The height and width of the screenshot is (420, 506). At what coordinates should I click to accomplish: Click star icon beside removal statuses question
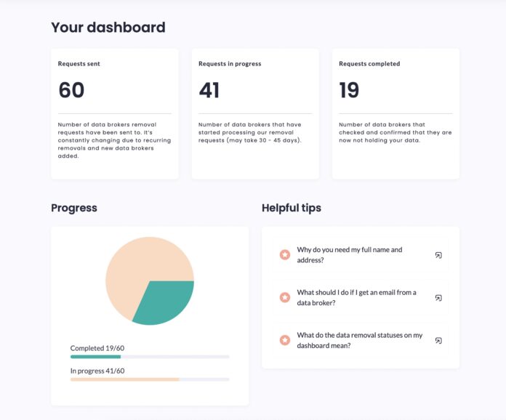(x=285, y=340)
